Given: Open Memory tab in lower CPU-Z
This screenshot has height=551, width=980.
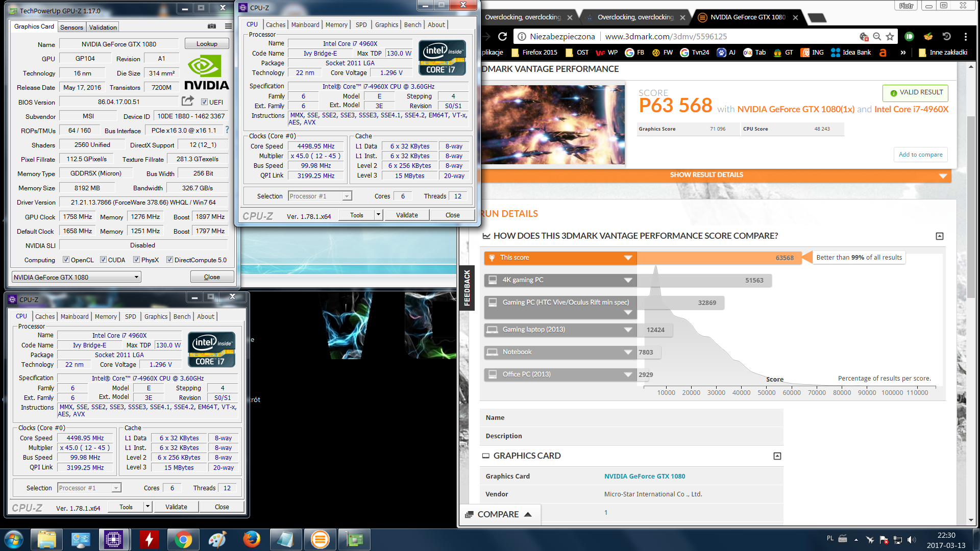Looking at the screenshot, I should pos(106,316).
